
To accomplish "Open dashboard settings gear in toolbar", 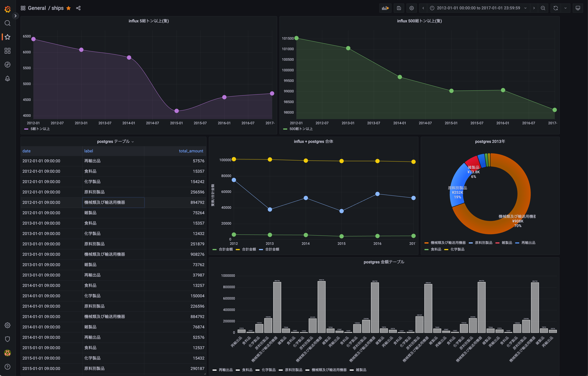I will coord(412,8).
